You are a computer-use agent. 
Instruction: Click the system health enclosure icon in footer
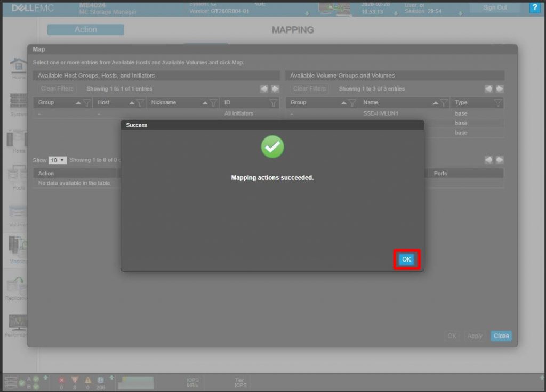(x=11, y=382)
